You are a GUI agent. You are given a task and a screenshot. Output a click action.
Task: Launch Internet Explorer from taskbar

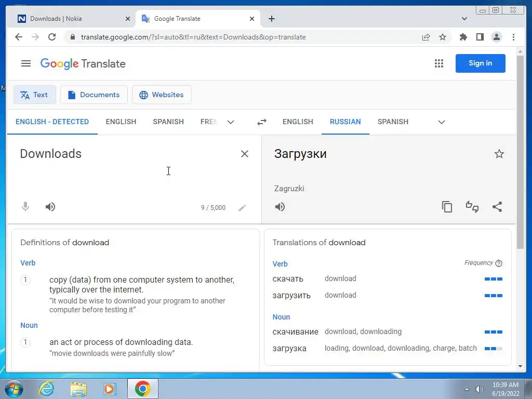[46, 389]
